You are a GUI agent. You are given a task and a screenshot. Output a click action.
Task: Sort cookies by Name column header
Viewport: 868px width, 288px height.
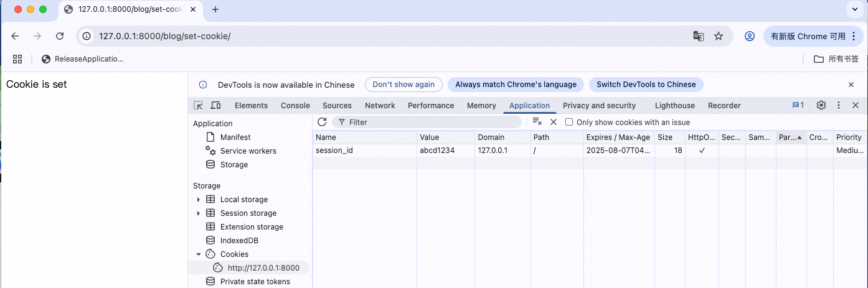[364, 137]
